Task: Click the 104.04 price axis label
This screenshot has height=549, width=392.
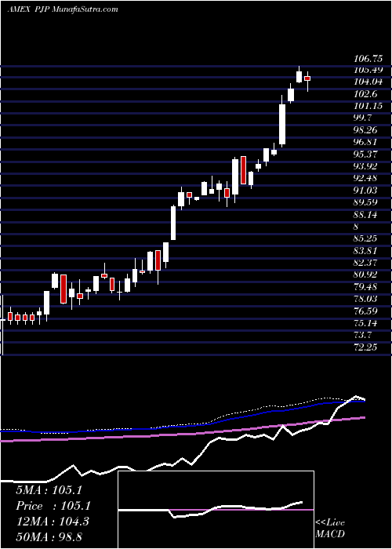Action: pyautogui.click(x=368, y=82)
